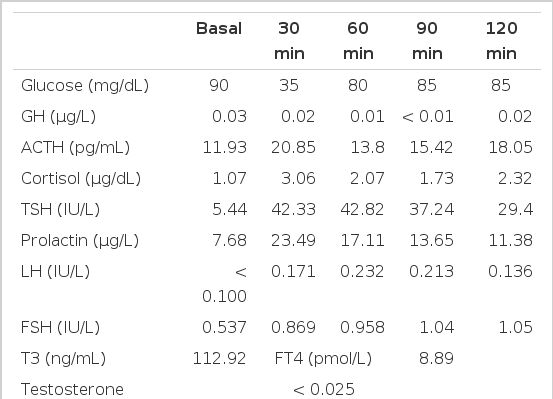The width and height of the screenshot is (553, 399).
Task: Click the testosterone value < 0.025
Action: point(324,389)
